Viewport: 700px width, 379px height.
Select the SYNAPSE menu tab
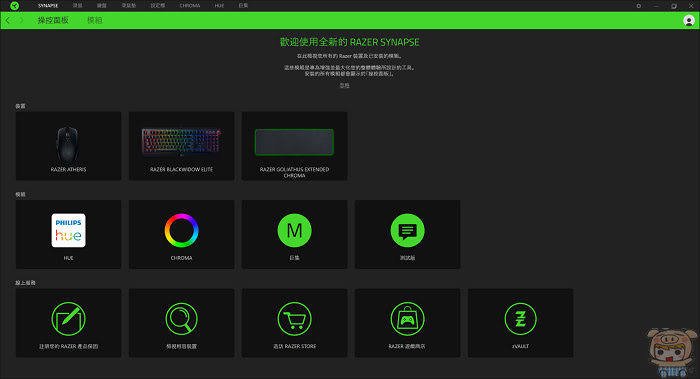[48, 6]
